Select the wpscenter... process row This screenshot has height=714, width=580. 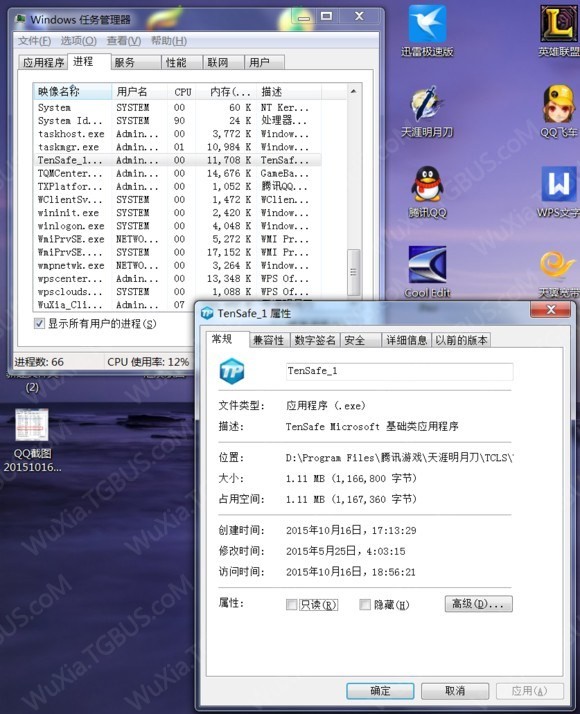pyautogui.click(x=178, y=279)
